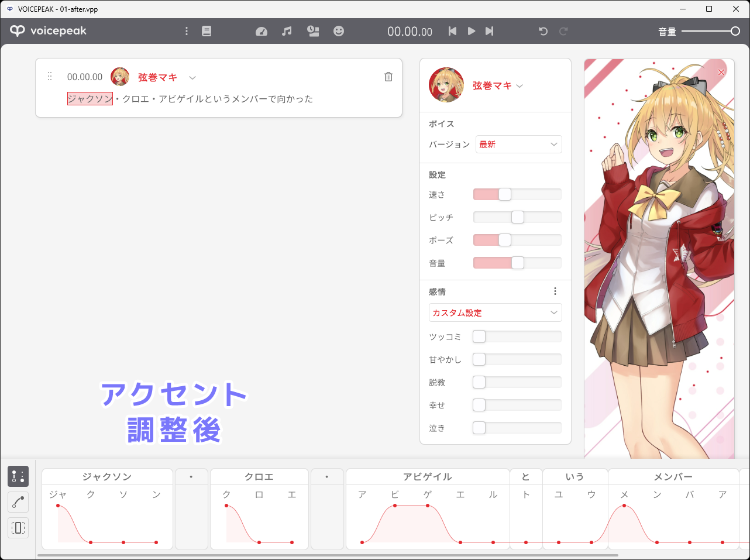Click the redo arrow icon
The image size is (750, 560).
pos(563,31)
